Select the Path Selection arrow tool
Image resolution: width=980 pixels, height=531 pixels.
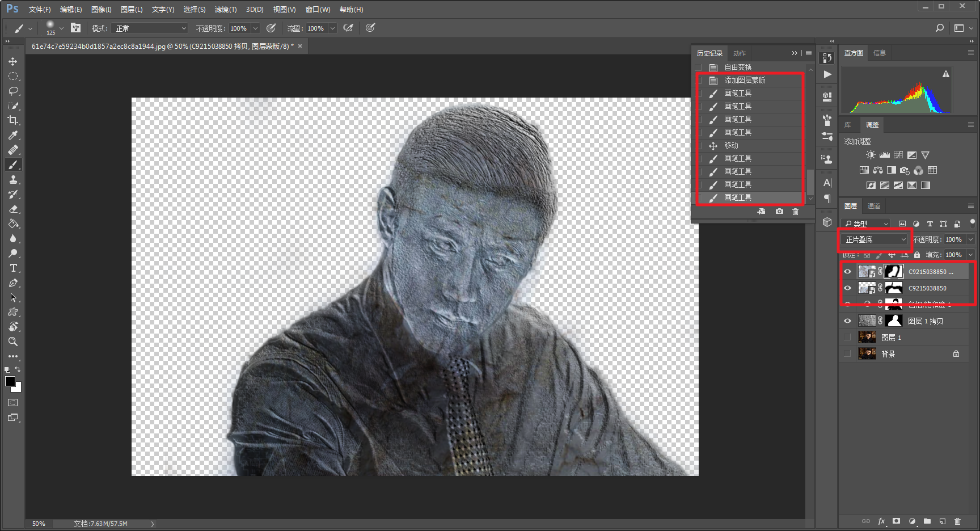[x=12, y=297]
